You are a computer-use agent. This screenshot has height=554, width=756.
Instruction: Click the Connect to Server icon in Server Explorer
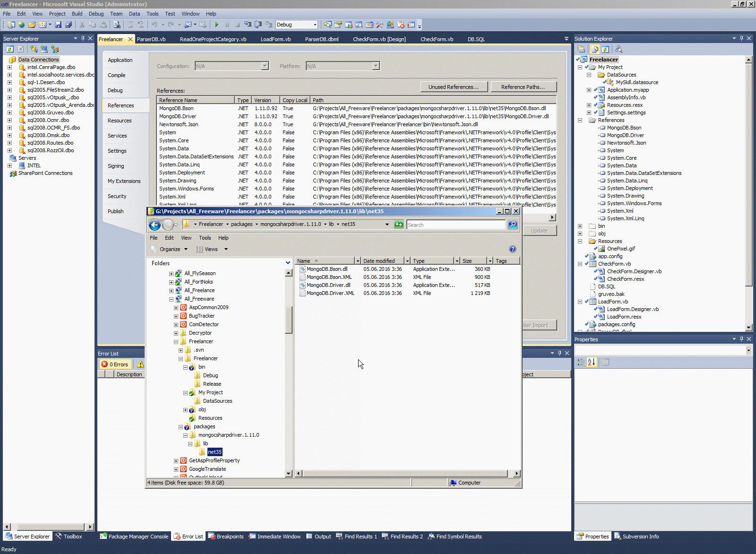pos(44,49)
